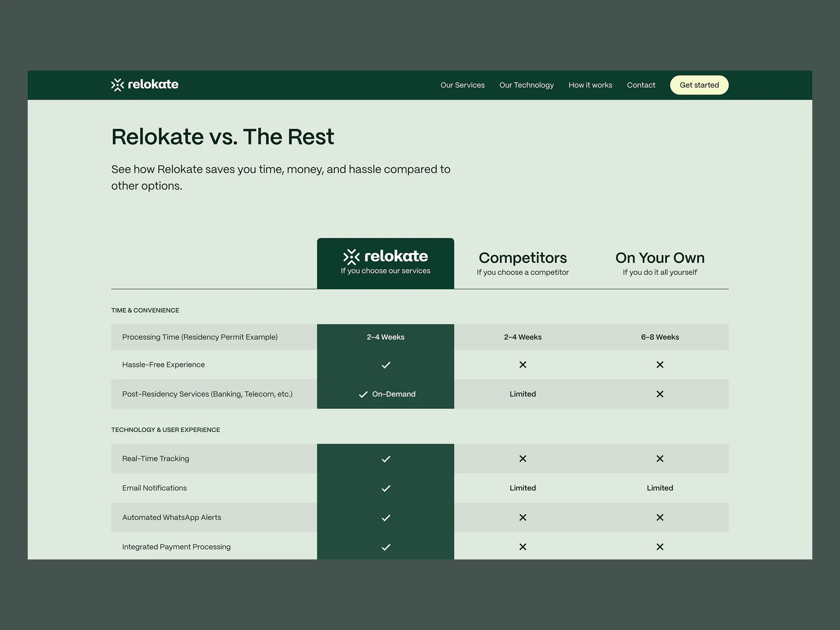Click Relokate checkmark for Automated WhatsApp Alerts

(x=386, y=518)
